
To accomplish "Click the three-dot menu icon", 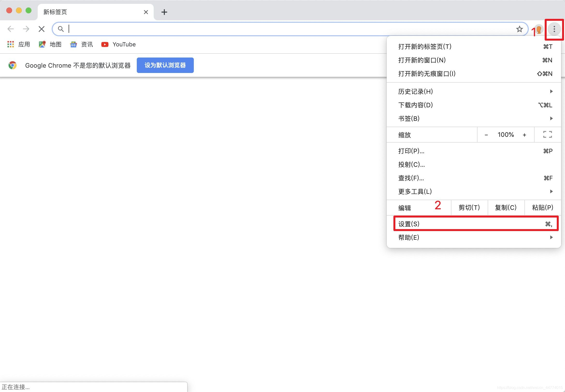I will [x=554, y=29].
